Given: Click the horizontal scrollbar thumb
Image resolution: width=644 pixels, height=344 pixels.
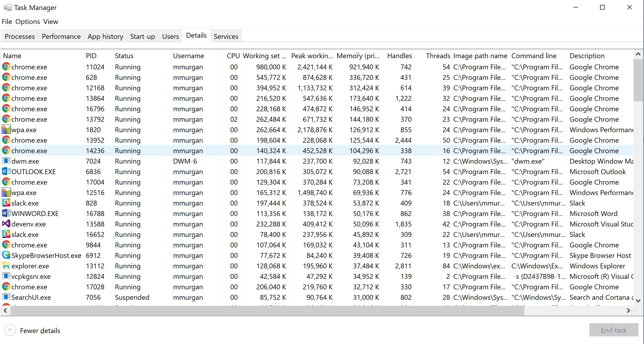Looking at the screenshot, I should click(267, 310).
